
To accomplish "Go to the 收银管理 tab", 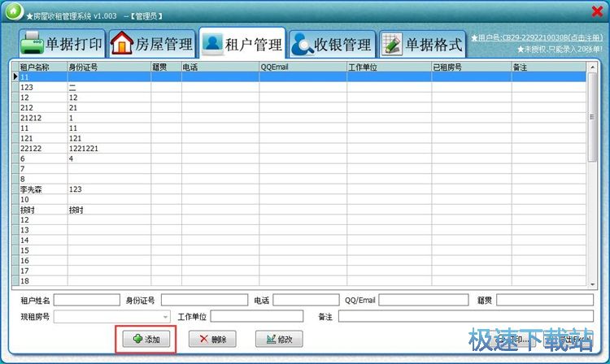I will click(332, 44).
